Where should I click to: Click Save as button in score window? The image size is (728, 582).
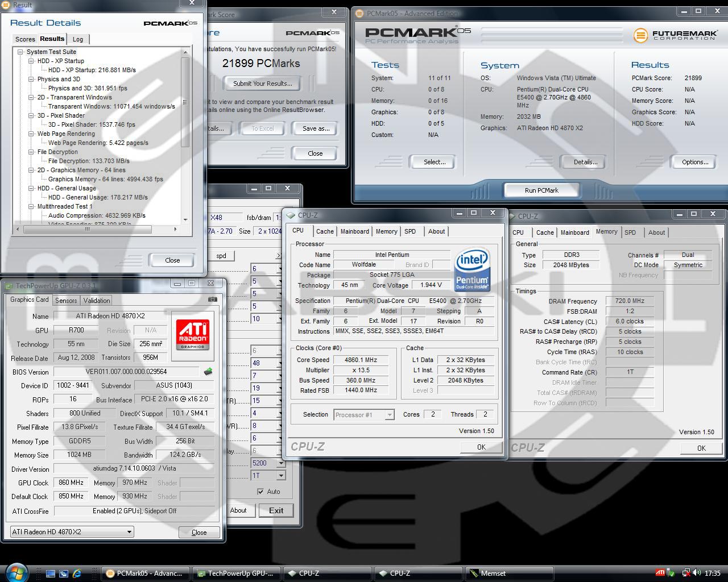point(316,128)
